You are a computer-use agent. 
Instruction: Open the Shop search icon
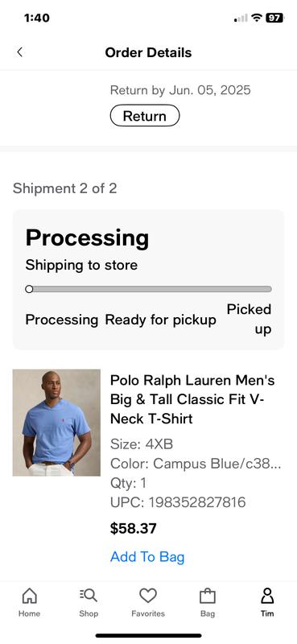89,596
